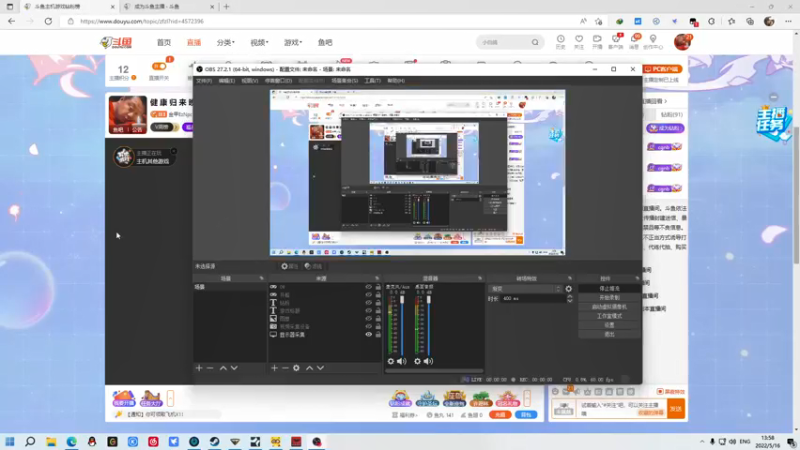Pop out the Controls dock panel icon
Screen dimensions: 800x450
pyautogui.click(x=637, y=278)
